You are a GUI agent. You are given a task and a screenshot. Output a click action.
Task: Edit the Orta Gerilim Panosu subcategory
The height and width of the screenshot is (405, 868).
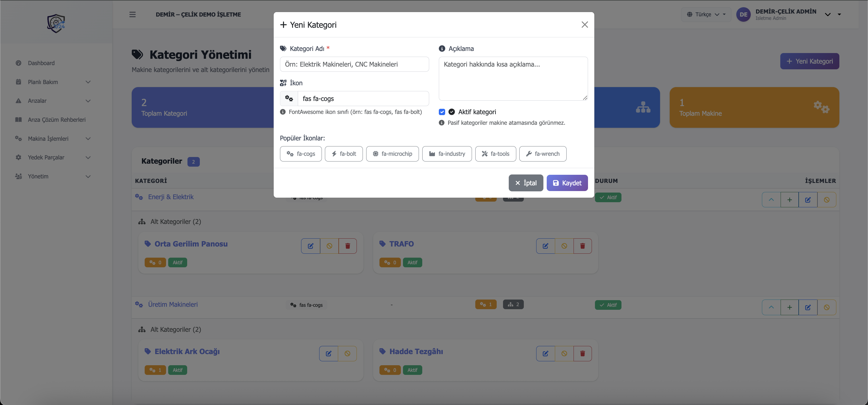310,246
